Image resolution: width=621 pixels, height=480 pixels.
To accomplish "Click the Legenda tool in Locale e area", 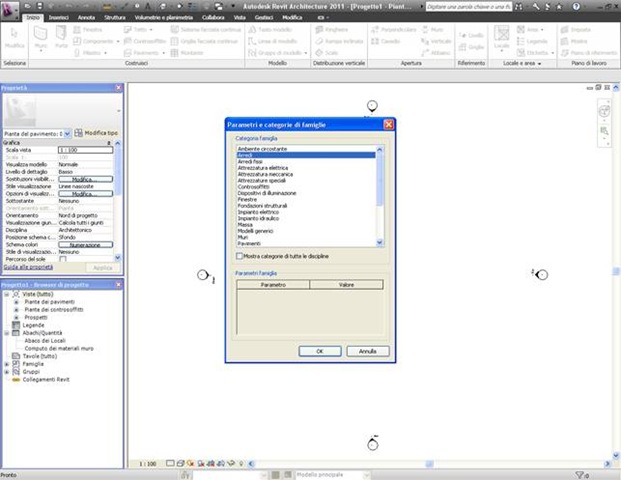I will 532,41.
